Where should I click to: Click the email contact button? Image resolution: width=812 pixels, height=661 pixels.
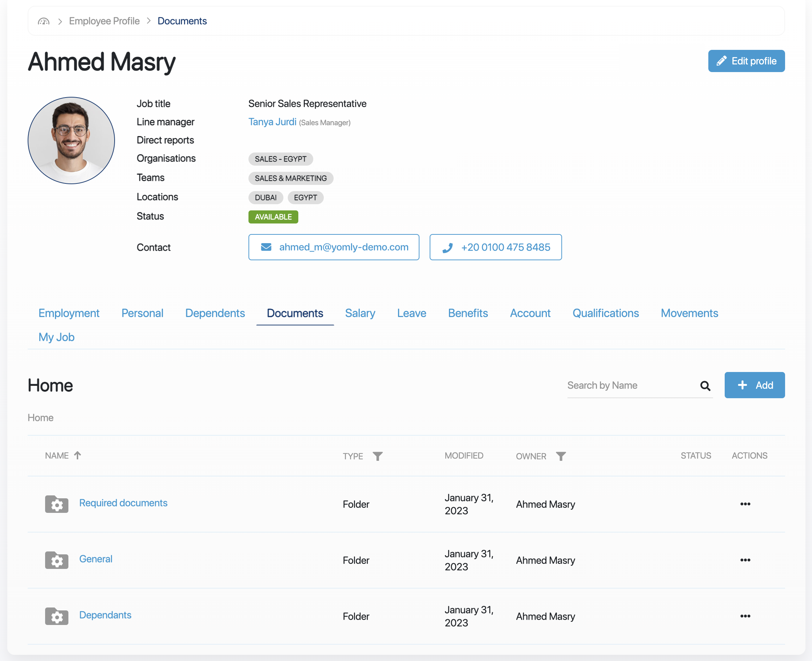(333, 247)
